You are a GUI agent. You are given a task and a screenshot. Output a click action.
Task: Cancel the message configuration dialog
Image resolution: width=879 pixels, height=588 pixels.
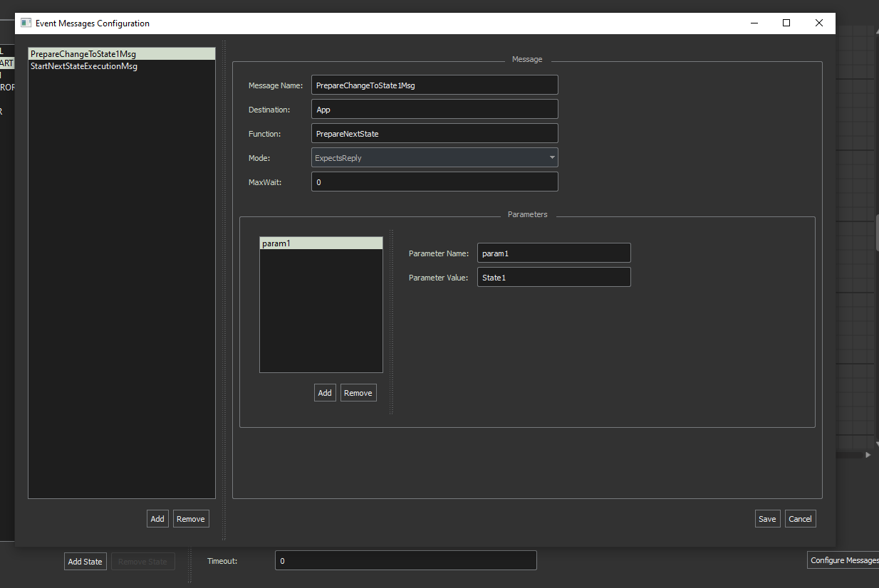tap(800, 518)
